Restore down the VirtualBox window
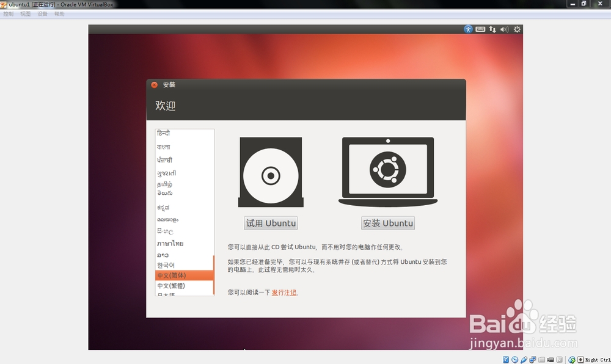Viewport: 611px width, 364px height. (584, 4)
